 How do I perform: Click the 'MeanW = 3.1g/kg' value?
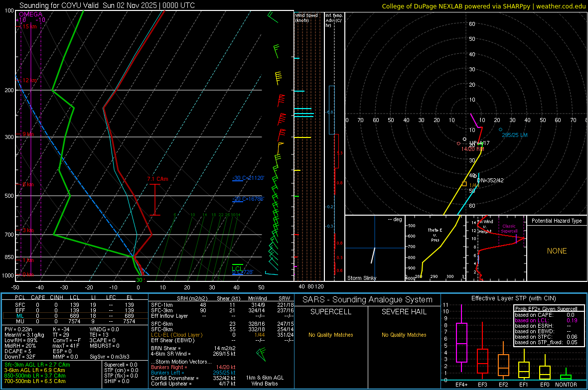24,335
